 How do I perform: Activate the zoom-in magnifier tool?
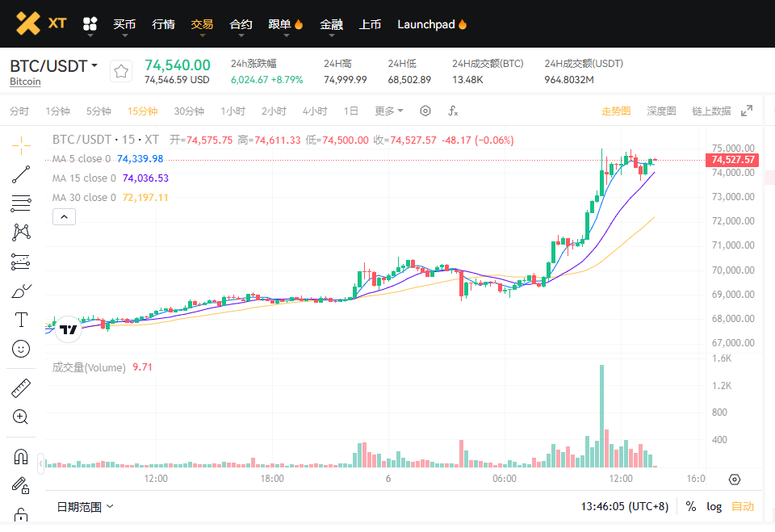coord(20,417)
